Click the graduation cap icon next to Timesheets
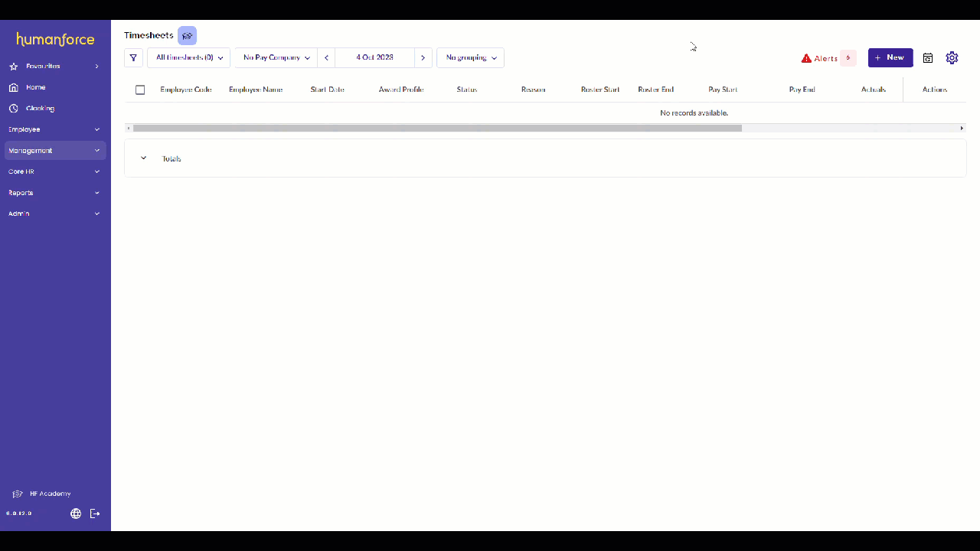Screen dimensions: 980x551 (187, 35)
